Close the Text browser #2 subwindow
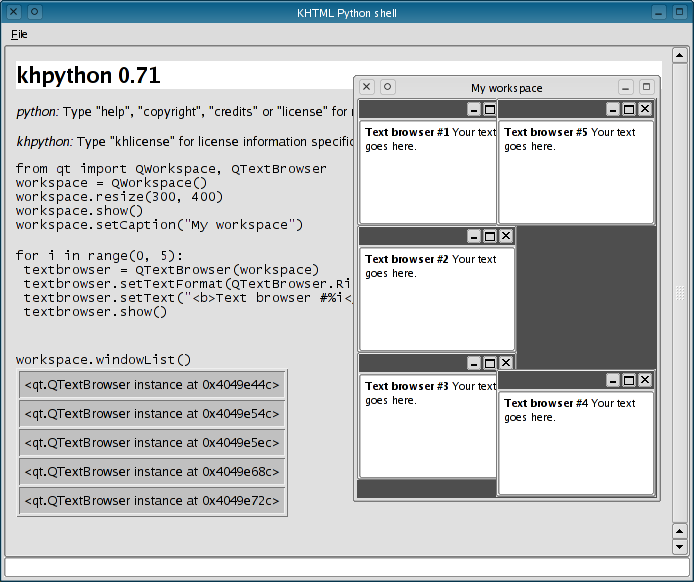 pos(506,236)
